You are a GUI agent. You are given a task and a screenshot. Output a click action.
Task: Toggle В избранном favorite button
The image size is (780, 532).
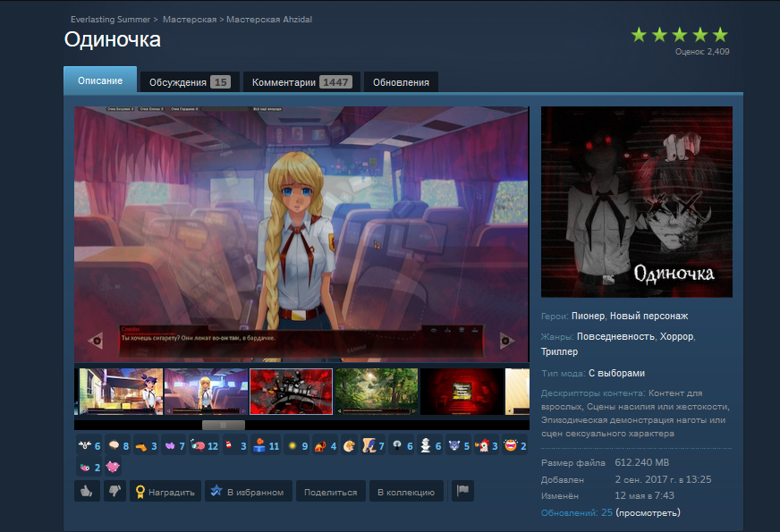point(249,491)
